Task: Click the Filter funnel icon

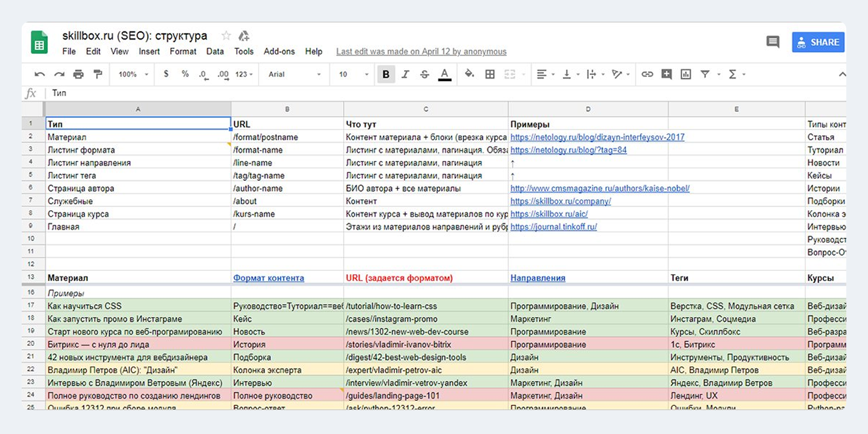Action: point(705,75)
